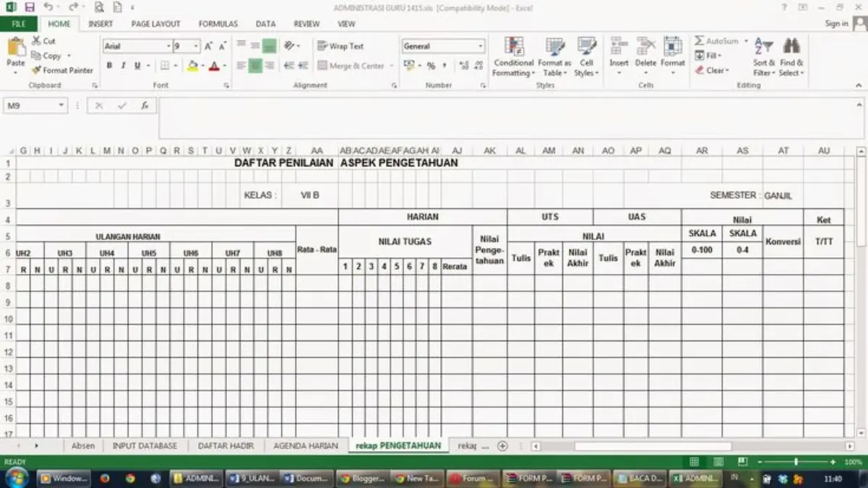Open INPUT DATABASE sheet tab
The height and width of the screenshot is (488, 868).
coord(145,446)
